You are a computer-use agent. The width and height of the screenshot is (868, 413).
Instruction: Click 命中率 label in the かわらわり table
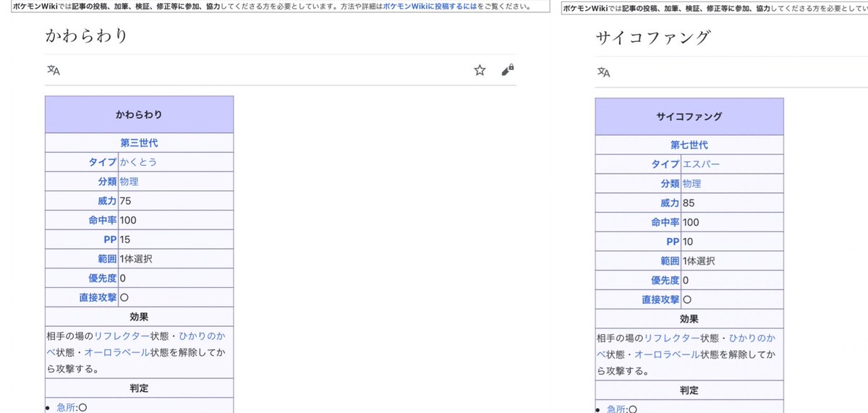[x=103, y=220]
